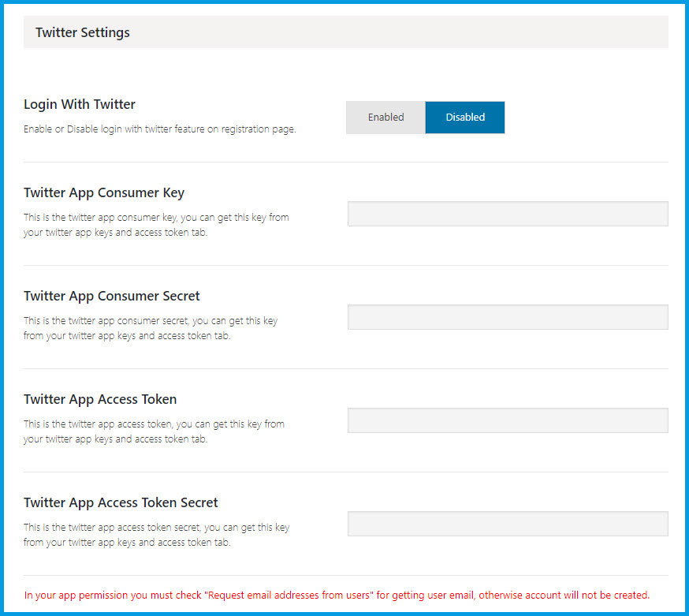Focus the Twitter App Consumer Key field

508,214
